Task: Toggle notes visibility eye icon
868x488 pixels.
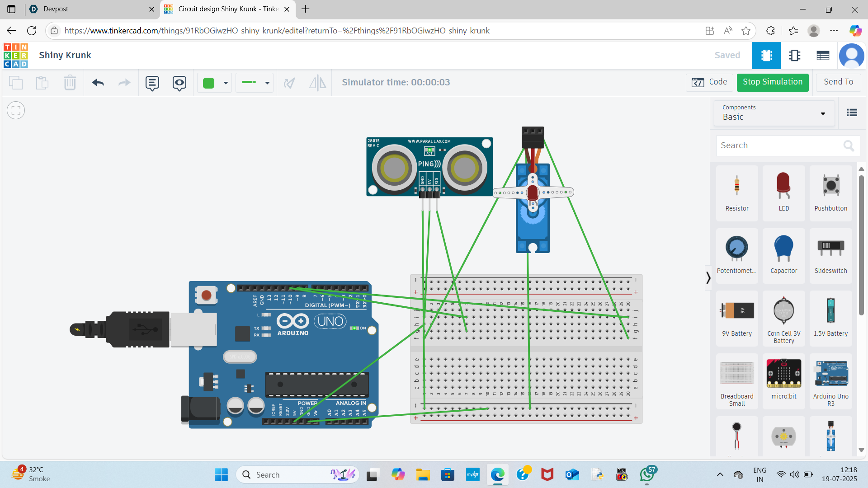Action: (x=179, y=83)
